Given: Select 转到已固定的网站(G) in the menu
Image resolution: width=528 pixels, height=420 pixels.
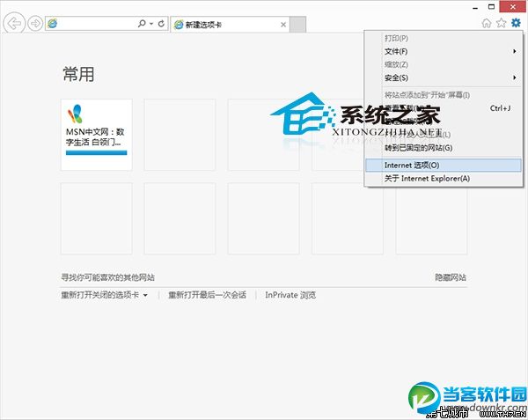Looking at the screenshot, I should [x=444, y=148].
